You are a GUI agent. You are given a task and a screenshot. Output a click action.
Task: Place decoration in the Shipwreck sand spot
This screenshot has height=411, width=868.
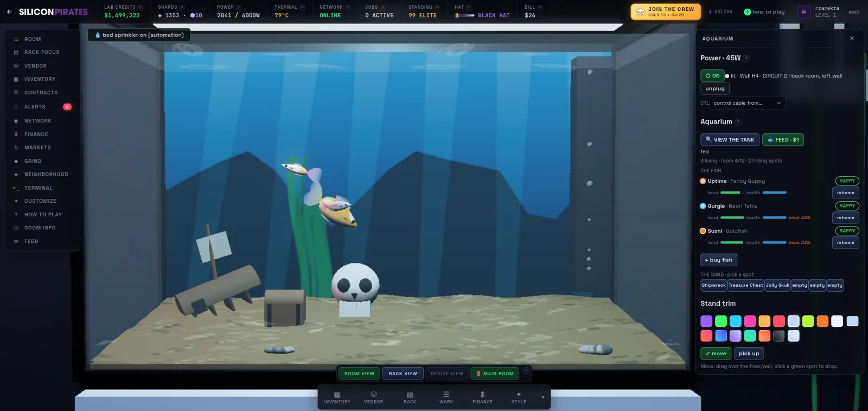[x=713, y=285]
